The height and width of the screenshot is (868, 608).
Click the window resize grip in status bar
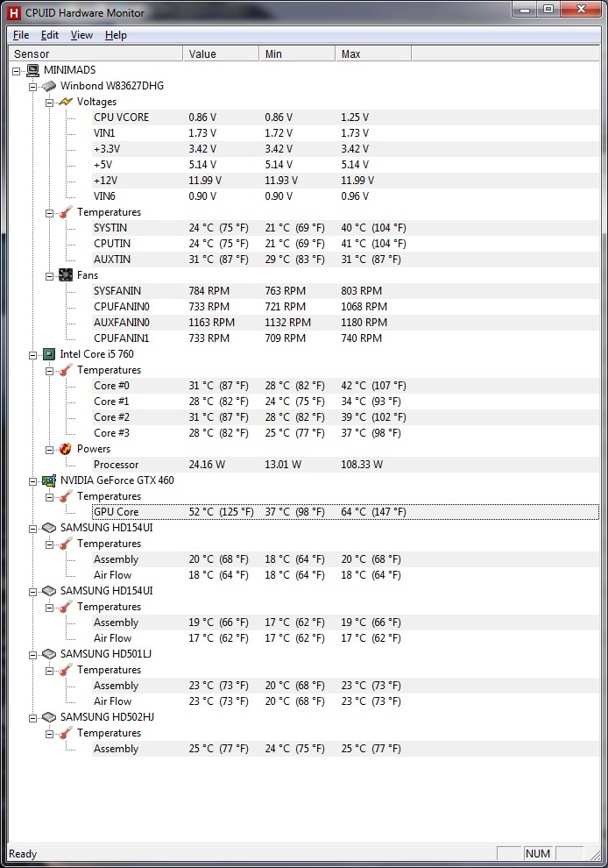(x=595, y=855)
